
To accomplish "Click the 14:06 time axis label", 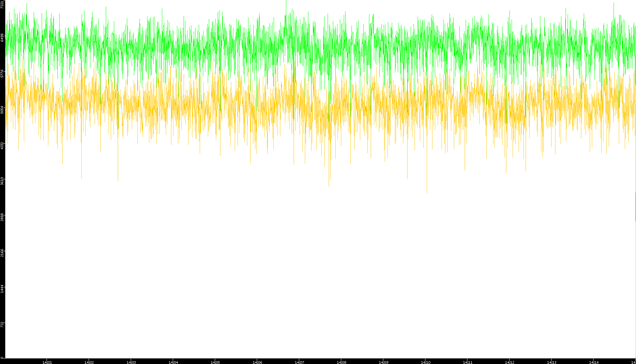I will [257, 362].
